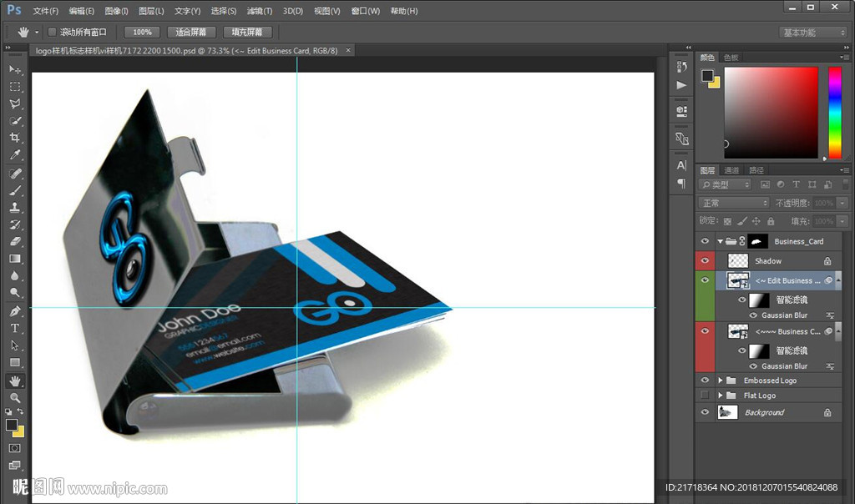
Task: Enable the 滚动所有窗口 checkbox
Action: (53, 33)
